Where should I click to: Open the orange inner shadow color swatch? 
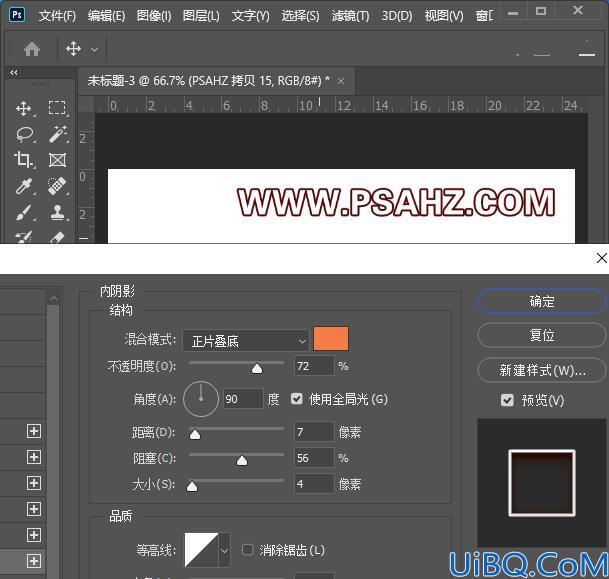pyautogui.click(x=331, y=339)
